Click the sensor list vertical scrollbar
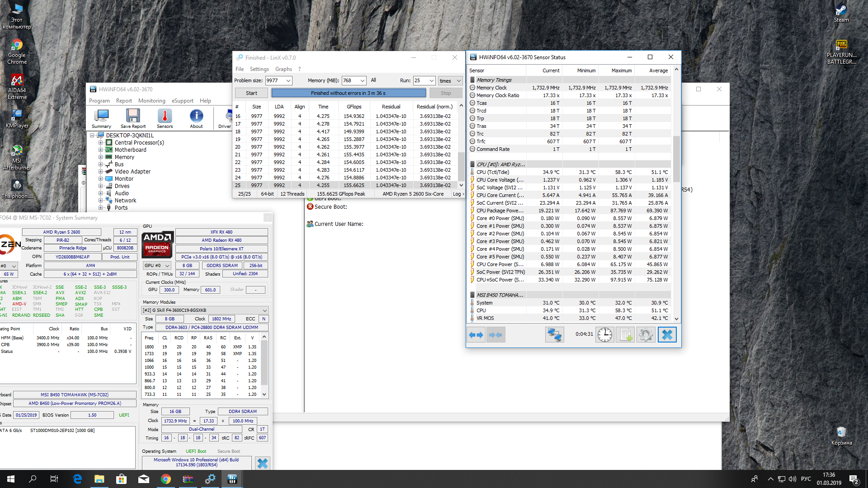The height and width of the screenshot is (488, 868). coord(676,158)
